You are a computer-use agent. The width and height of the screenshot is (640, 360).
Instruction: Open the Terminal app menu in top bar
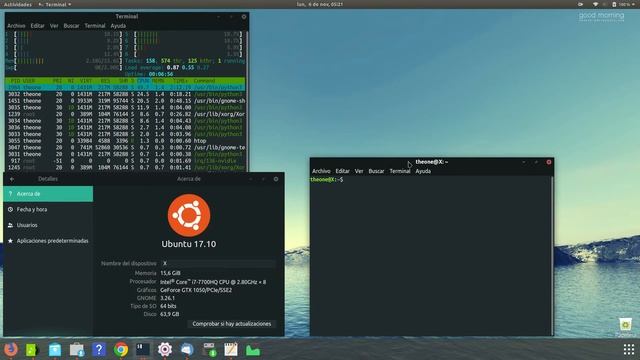click(x=55, y=4)
